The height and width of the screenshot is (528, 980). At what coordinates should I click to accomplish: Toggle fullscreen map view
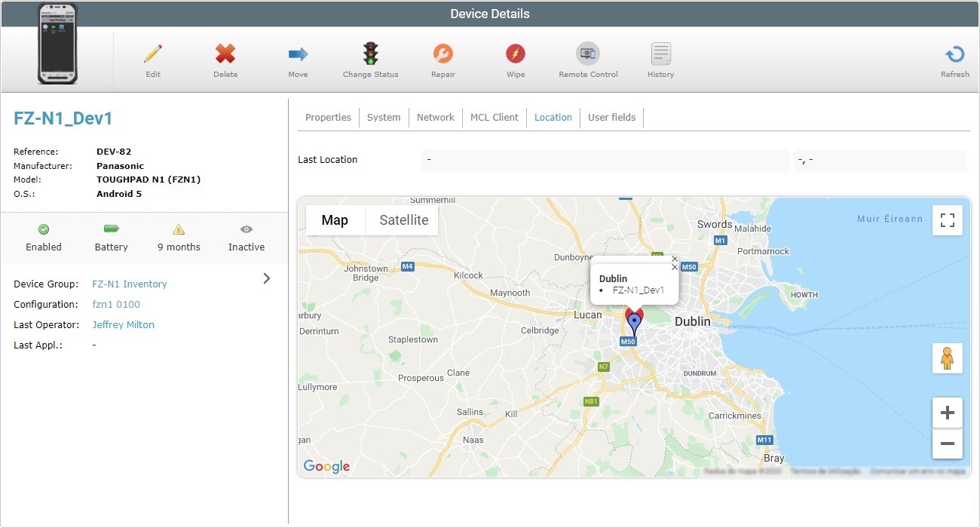[x=947, y=220]
